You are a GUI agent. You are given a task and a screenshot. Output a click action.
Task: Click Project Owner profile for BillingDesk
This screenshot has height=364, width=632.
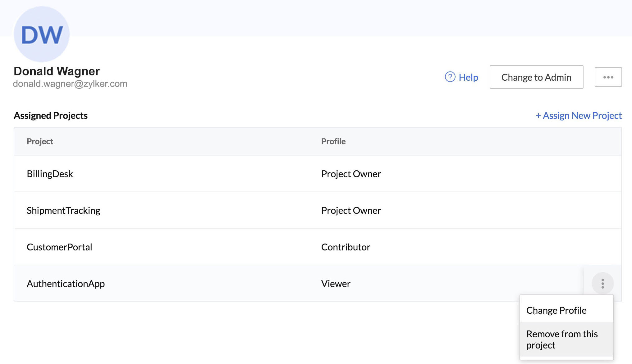point(351,174)
